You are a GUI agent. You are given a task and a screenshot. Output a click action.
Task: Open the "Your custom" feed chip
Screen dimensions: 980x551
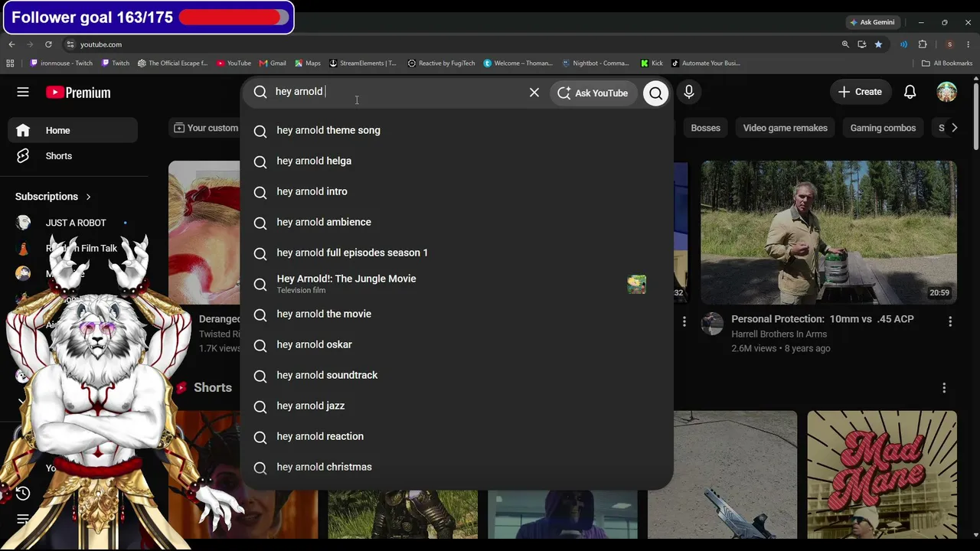tap(206, 128)
